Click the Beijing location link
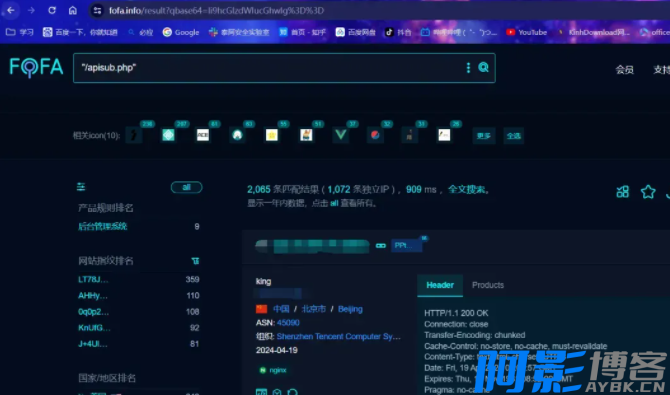The width and height of the screenshot is (670, 395). click(350, 309)
